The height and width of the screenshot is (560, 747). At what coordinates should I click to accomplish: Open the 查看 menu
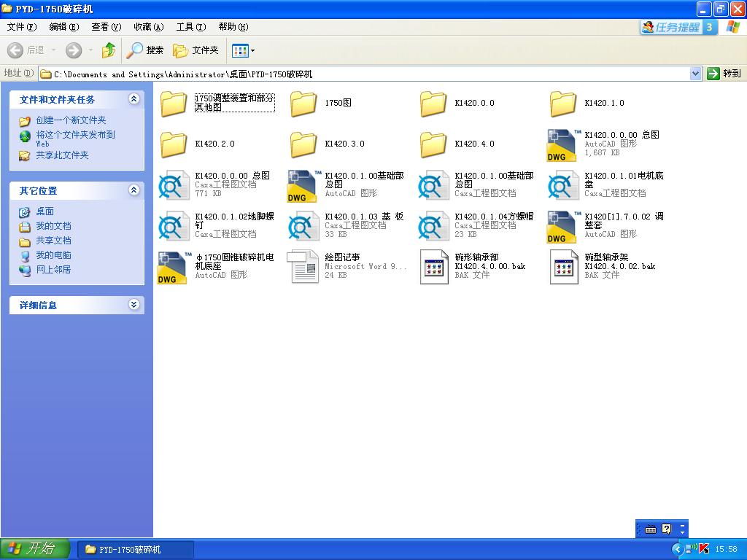[104, 27]
